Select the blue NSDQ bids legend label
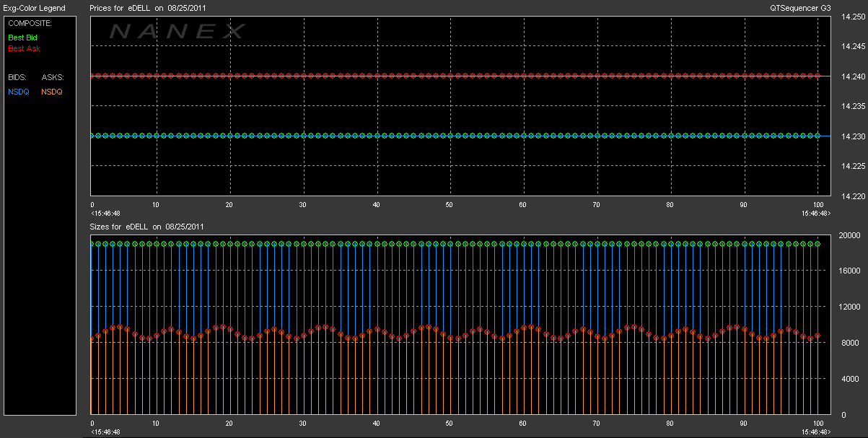This screenshot has width=868, height=438. point(18,92)
